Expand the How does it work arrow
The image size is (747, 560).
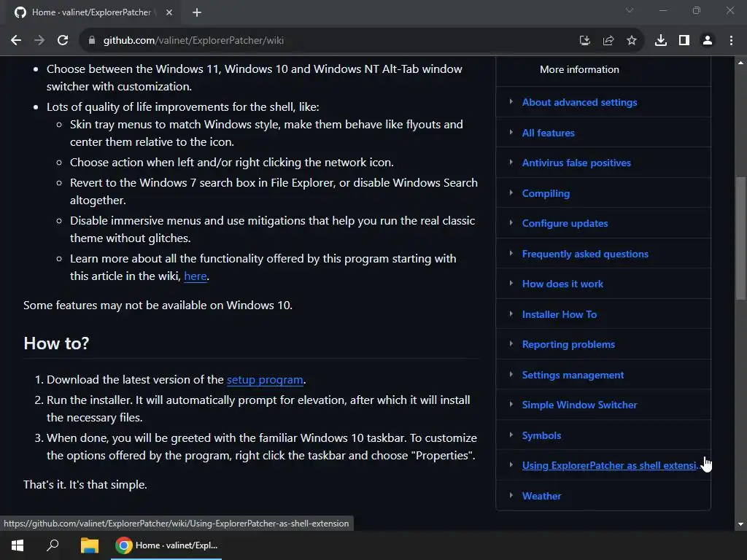(511, 283)
